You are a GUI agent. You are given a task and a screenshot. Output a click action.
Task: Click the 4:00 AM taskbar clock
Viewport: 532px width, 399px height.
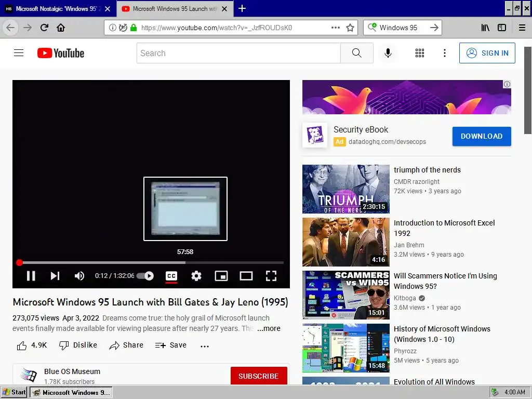(515, 392)
